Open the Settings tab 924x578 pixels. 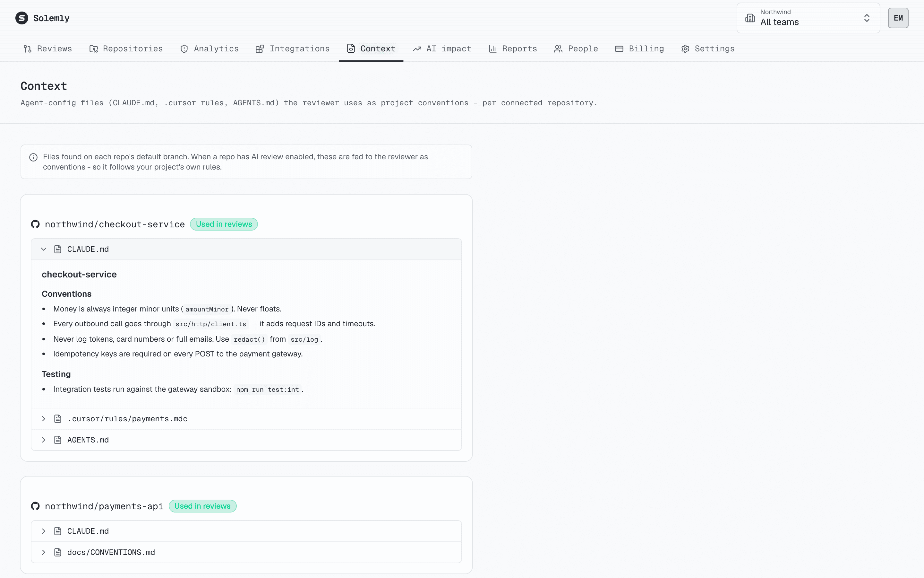(708, 48)
